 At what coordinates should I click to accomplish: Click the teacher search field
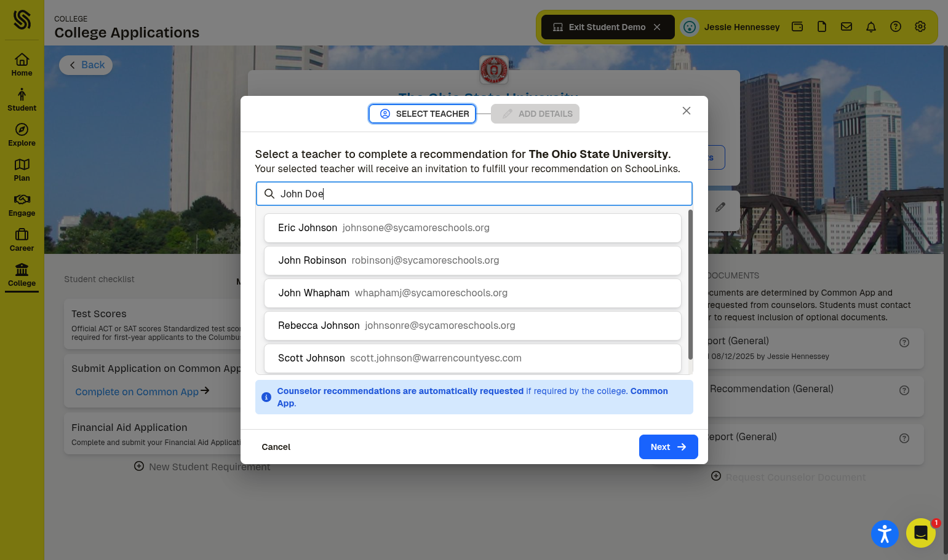(x=474, y=194)
